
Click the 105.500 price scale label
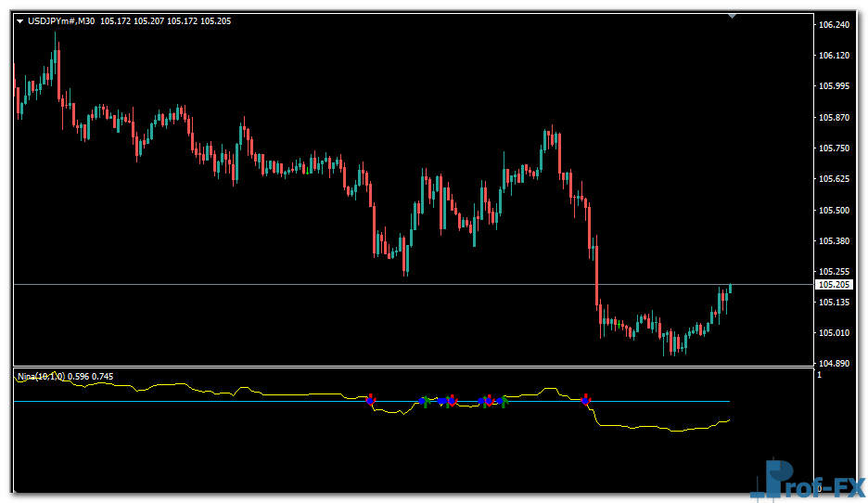(x=835, y=210)
